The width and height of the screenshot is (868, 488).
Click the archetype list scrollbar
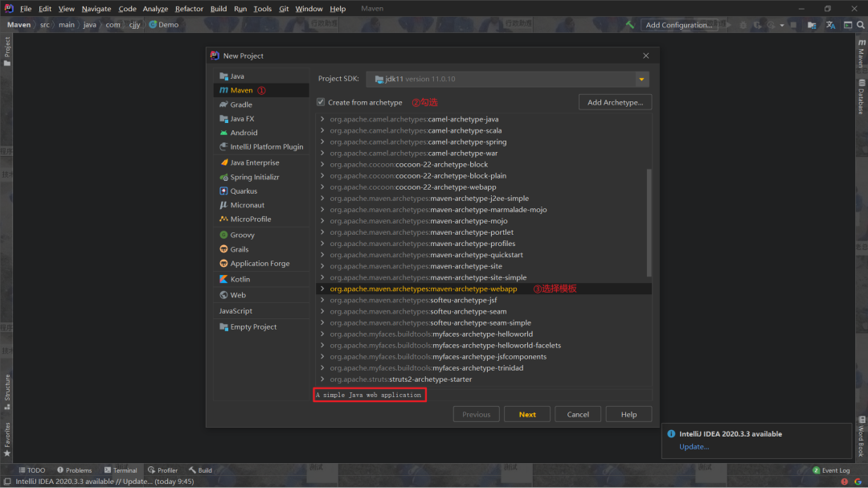(649, 223)
